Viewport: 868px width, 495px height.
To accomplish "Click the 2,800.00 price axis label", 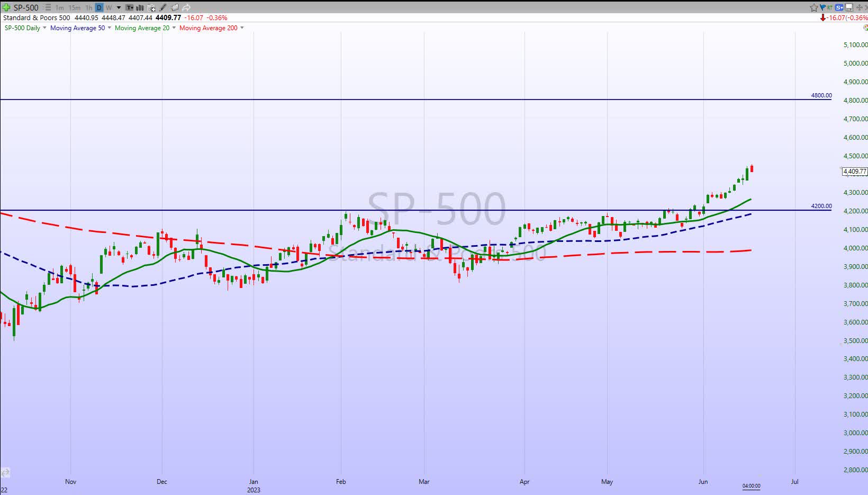I will (x=856, y=470).
